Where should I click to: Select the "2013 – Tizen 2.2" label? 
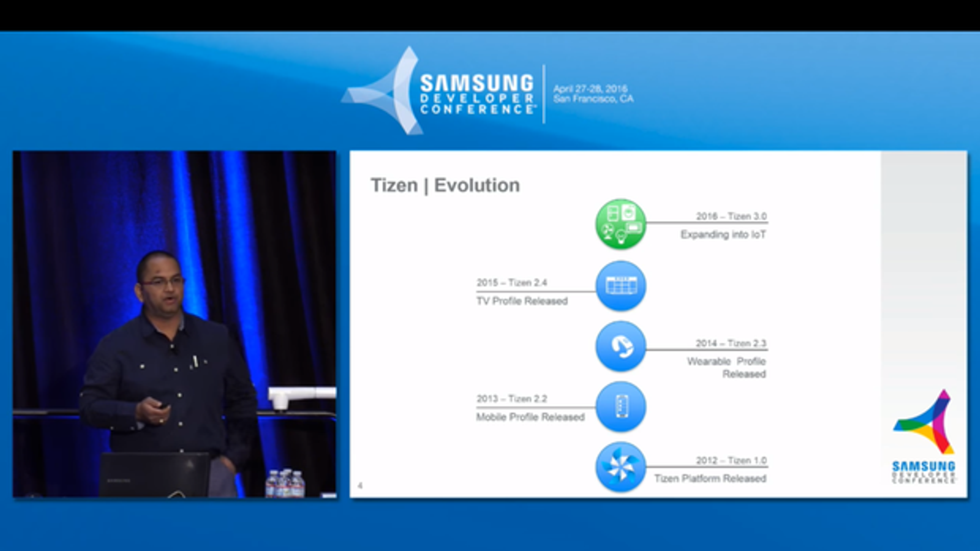click(512, 399)
